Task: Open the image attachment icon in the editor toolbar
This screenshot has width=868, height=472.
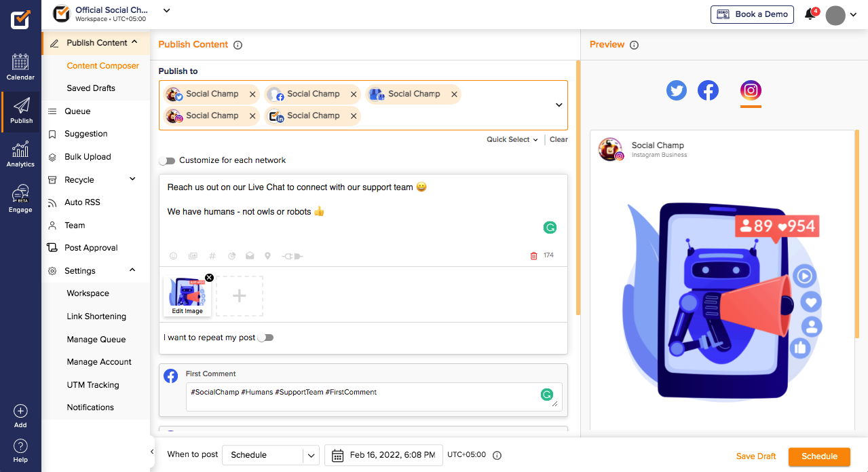Action: click(x=193, y=256)
